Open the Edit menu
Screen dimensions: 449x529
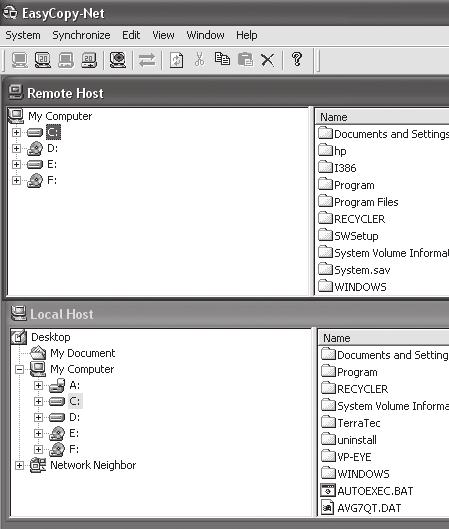click(131, 35)
